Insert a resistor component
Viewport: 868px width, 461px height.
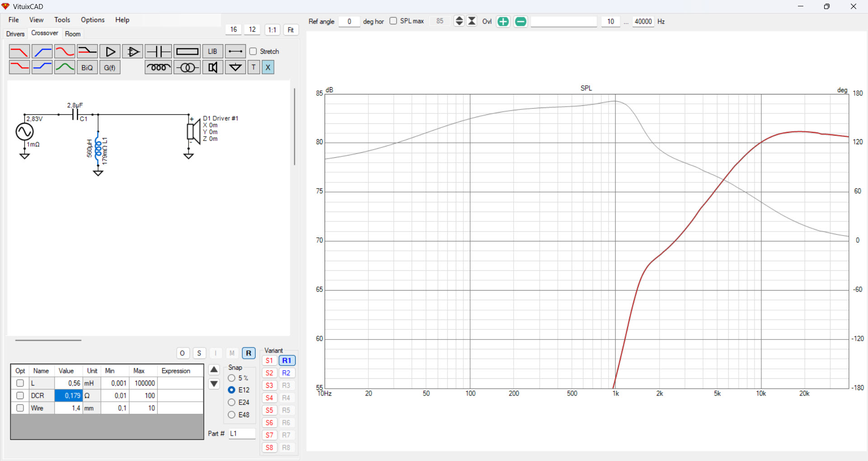(187, 52)
